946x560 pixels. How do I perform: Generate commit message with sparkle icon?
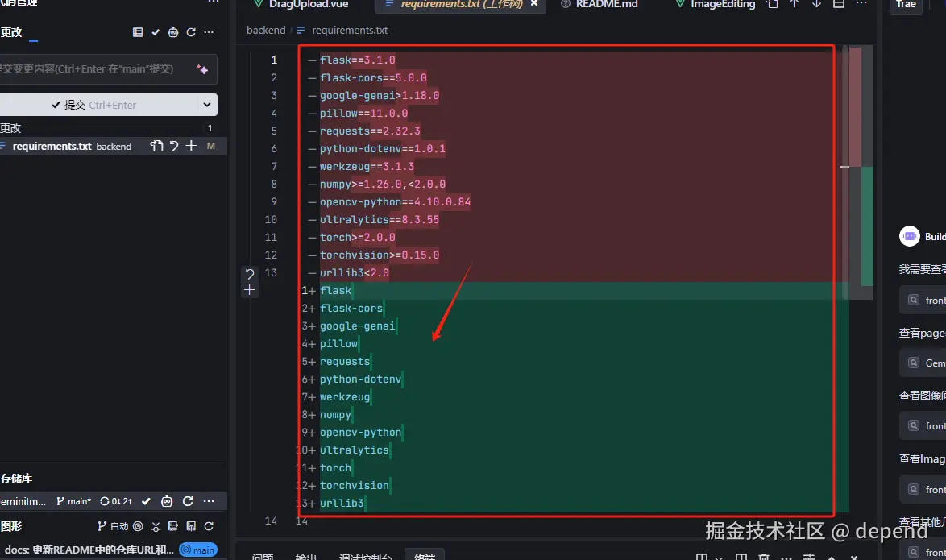203,69
